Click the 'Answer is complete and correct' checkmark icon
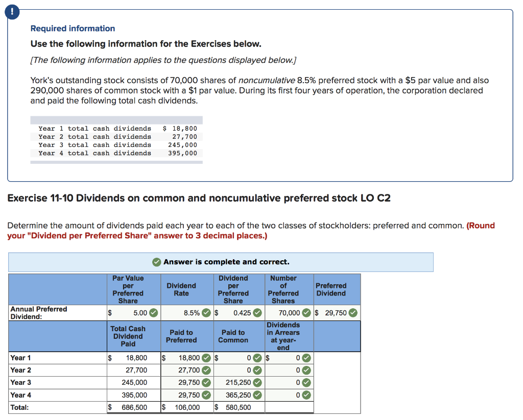 click(156, 262)
